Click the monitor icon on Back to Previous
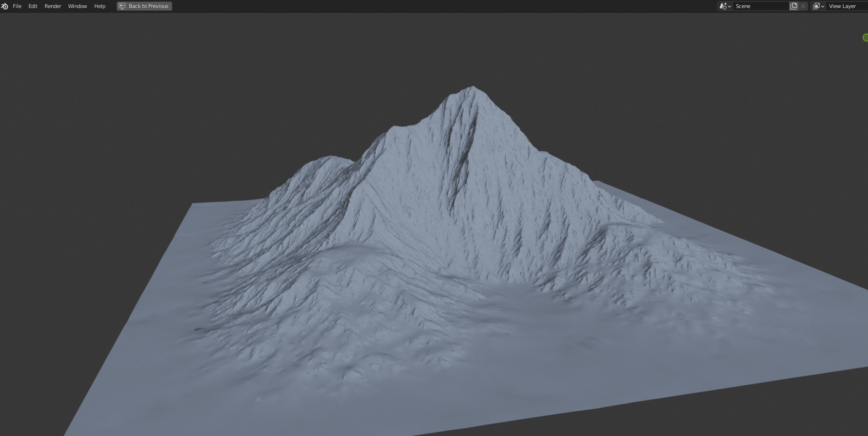This screenshot has height=436, width=868. click(122, 6)
